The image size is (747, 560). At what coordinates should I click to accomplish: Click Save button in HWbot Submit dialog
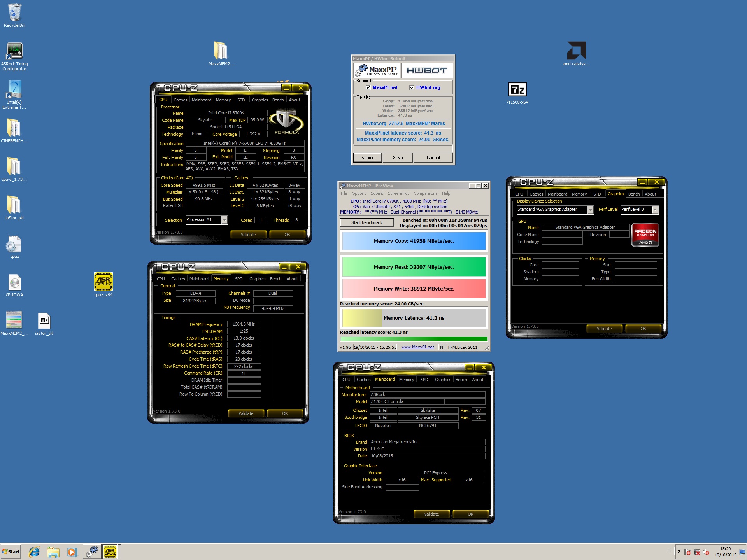pyautogui.click(x=398, y=157)
